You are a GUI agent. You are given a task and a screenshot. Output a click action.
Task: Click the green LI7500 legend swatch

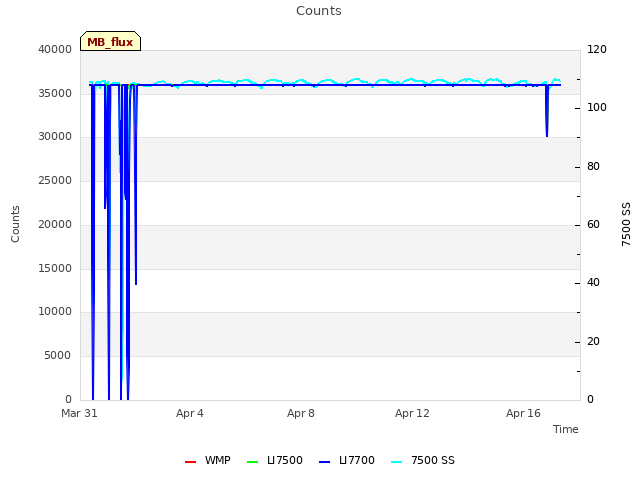click(253, 462)
